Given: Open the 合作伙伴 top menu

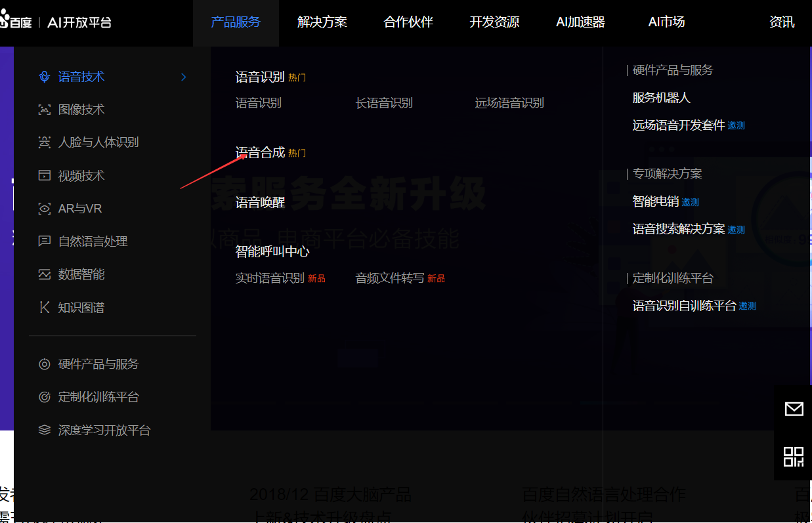Looking at the screenshot, I should 408,22.
